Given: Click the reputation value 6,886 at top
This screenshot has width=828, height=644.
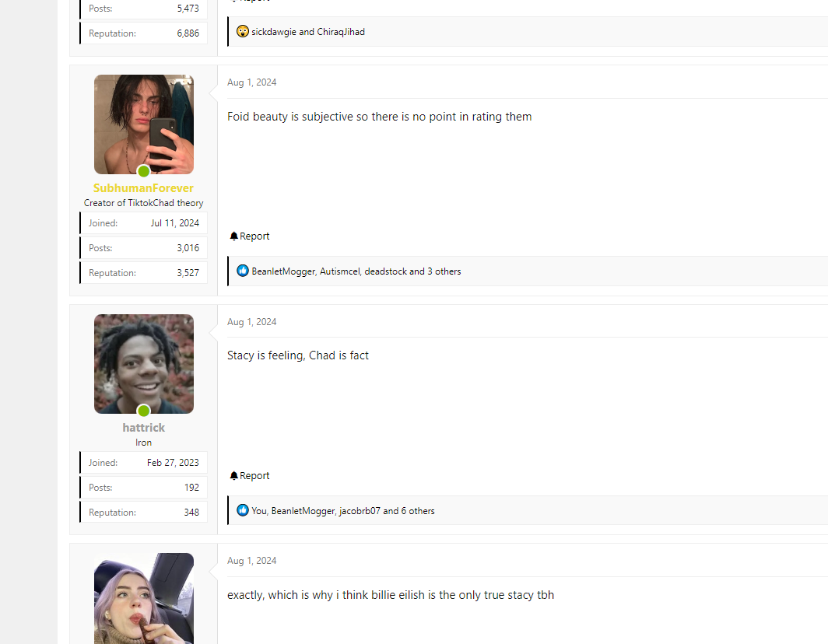Looking at the screenshot, I should click(188, 33).
